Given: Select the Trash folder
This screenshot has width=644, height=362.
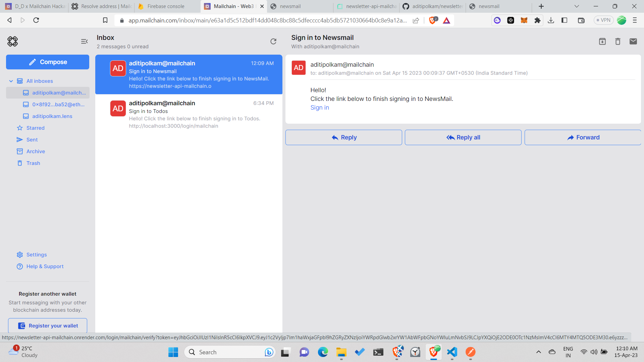Looking at the screenshot, I should [x=33, y=163].
